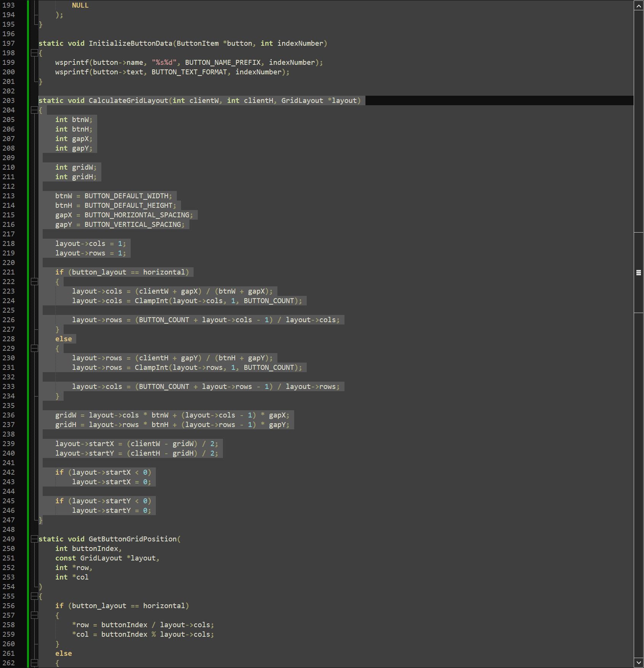The image size is (644, 668).
Task: Click the NULL keyword on line 193
Action: (80, 5)
